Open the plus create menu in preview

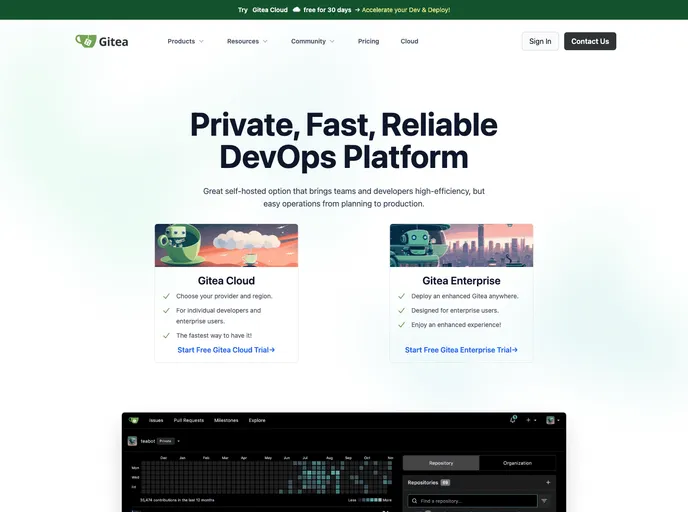click(531, 420)
